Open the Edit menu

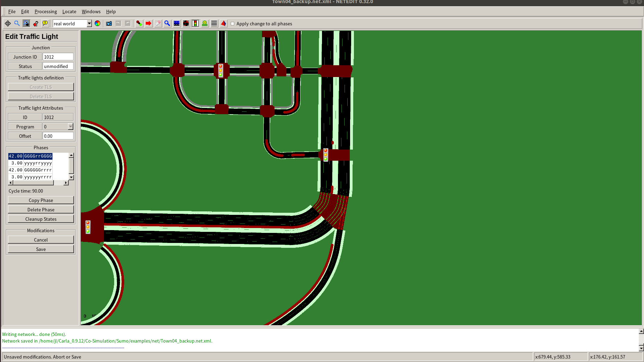click(x=25, y=11)
